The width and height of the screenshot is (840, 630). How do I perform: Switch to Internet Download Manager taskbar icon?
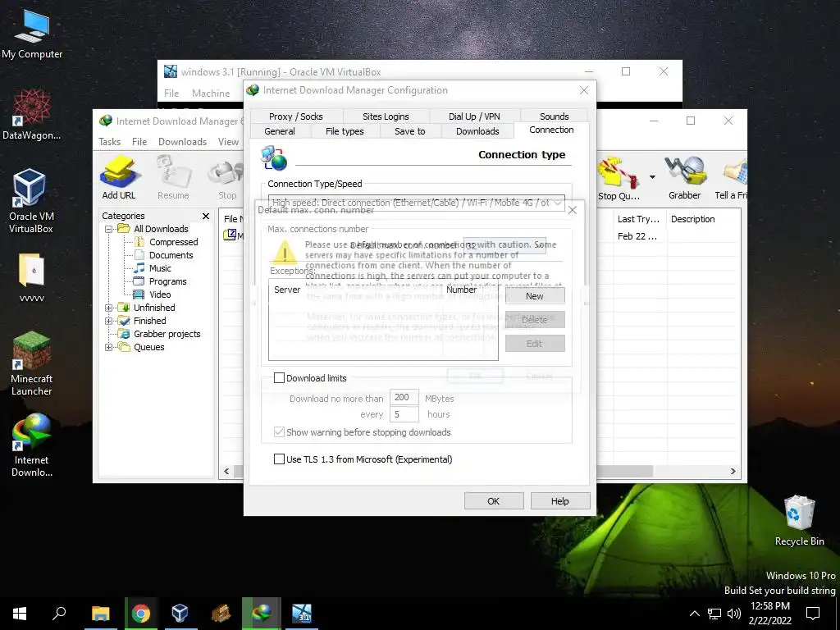pyautogui.click(x=262, y=614)
